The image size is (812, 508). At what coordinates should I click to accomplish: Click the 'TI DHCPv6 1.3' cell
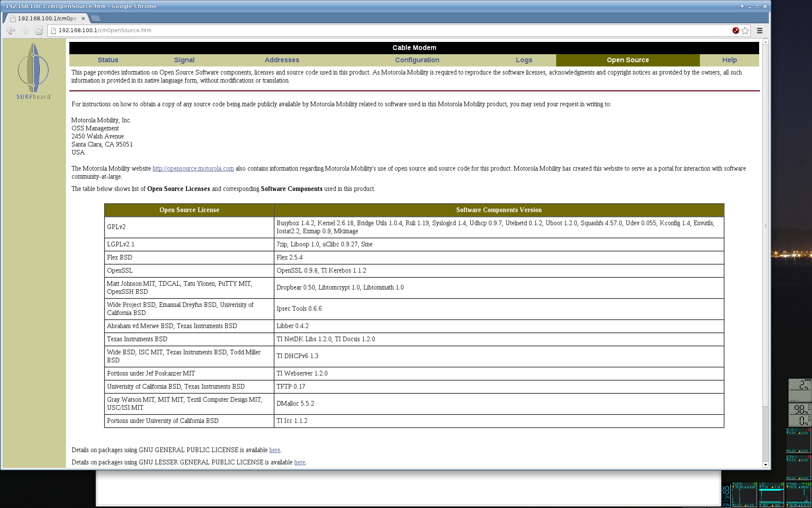(499, 356)
